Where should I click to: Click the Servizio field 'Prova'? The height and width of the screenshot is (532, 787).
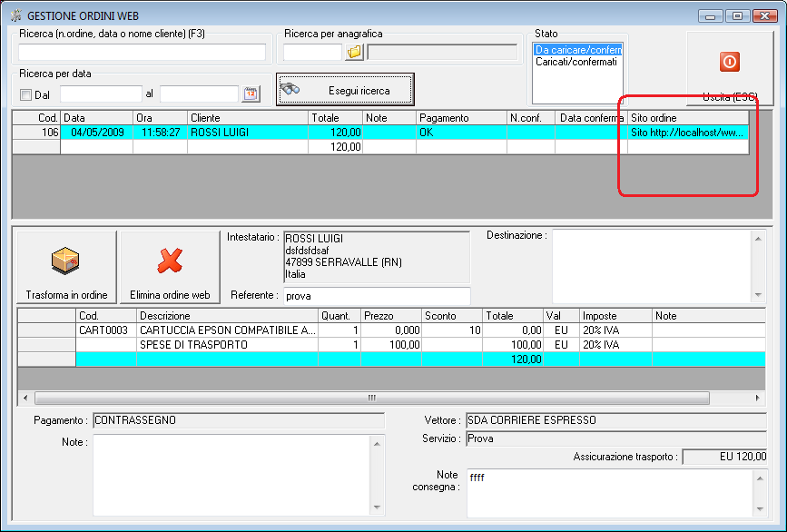615,438
